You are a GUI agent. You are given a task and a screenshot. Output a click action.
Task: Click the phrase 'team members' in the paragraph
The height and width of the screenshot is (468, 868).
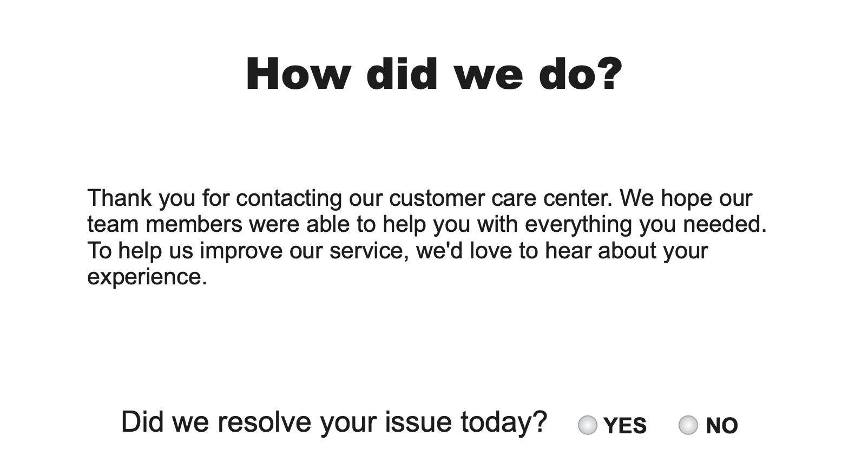(165, 224)
